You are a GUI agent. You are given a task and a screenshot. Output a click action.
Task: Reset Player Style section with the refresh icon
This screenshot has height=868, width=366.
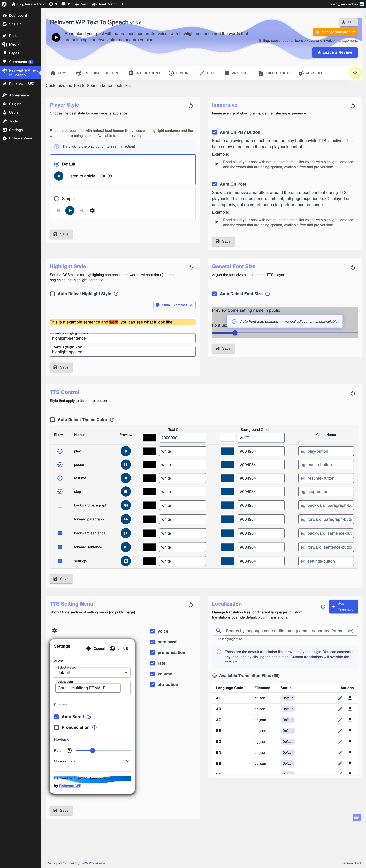[x=191, y=106]
